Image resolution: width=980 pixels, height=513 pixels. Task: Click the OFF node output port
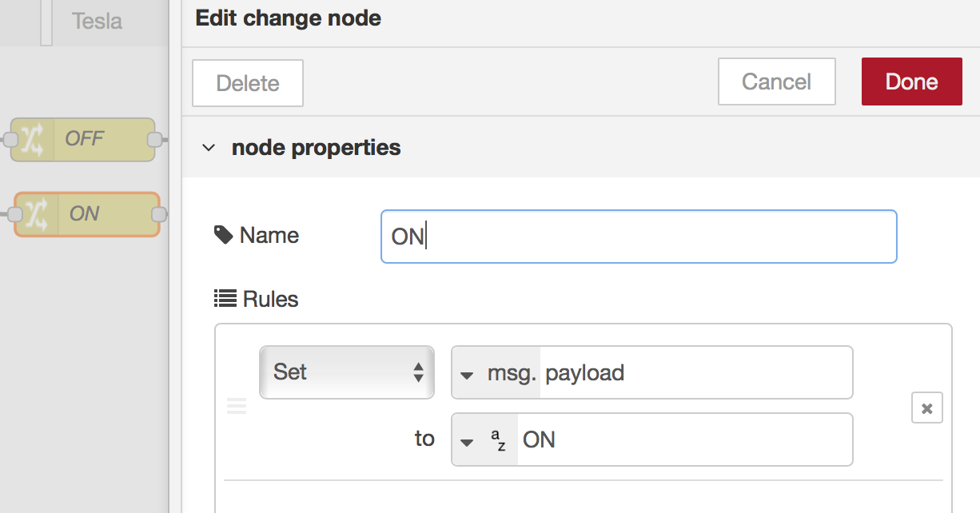pos(155,140)
